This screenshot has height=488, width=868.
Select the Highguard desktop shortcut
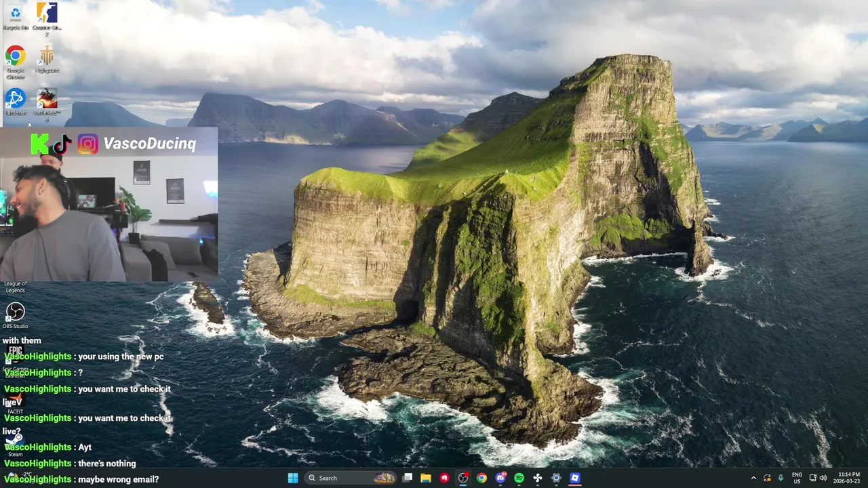(46, 60)
